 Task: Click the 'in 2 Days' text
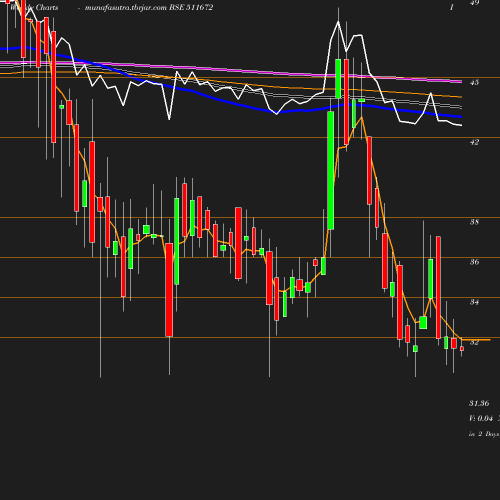484,434
